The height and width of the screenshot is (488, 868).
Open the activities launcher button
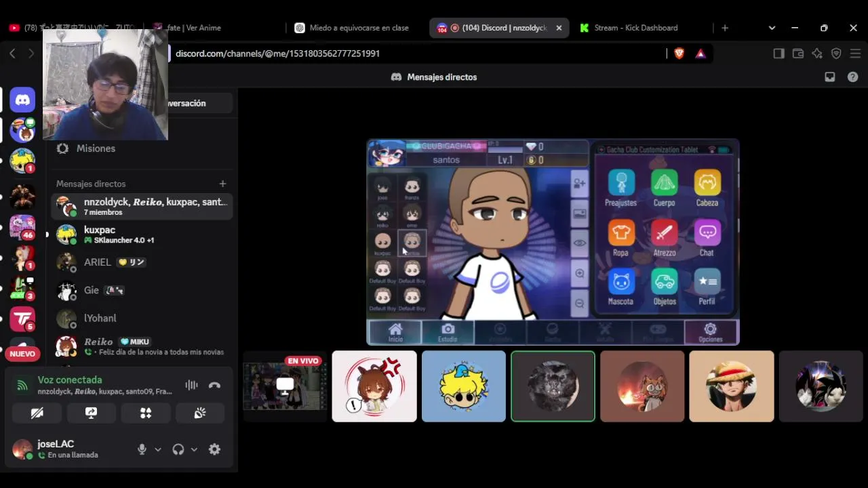pos(146,413)
